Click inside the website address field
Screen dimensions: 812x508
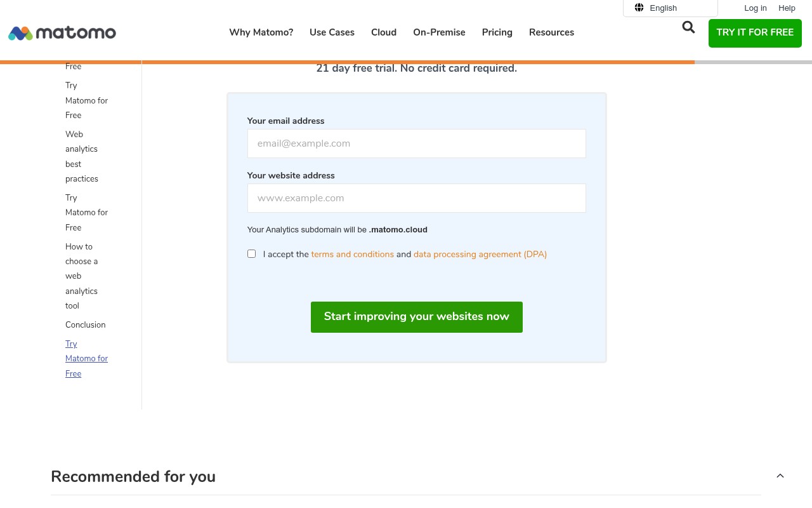(416, 197)
